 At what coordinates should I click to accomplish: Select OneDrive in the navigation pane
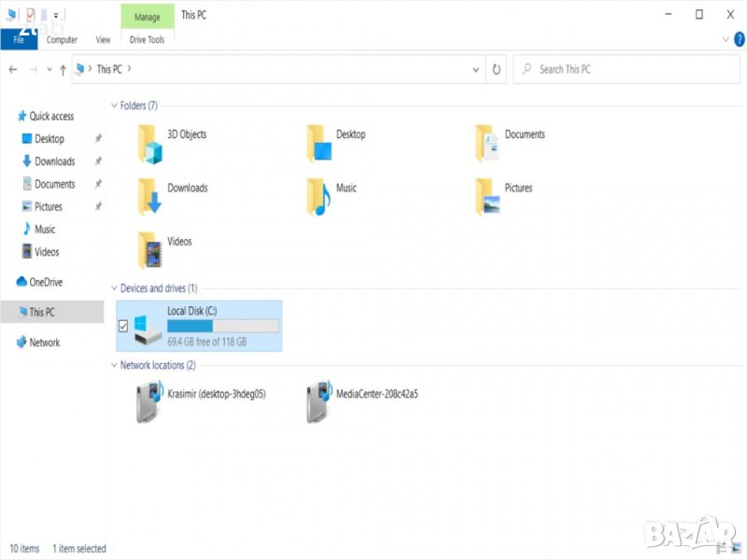coord(45,282)
